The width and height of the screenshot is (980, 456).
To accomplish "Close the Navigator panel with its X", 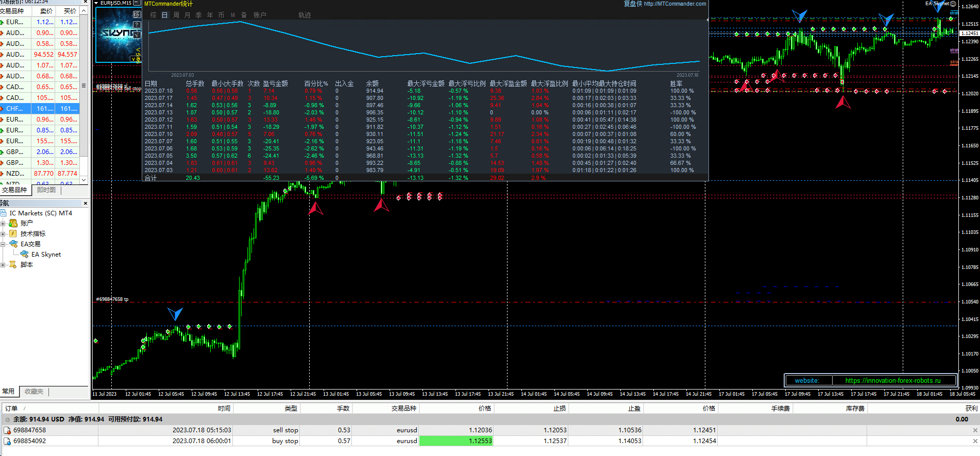I will tap(86, 204).
